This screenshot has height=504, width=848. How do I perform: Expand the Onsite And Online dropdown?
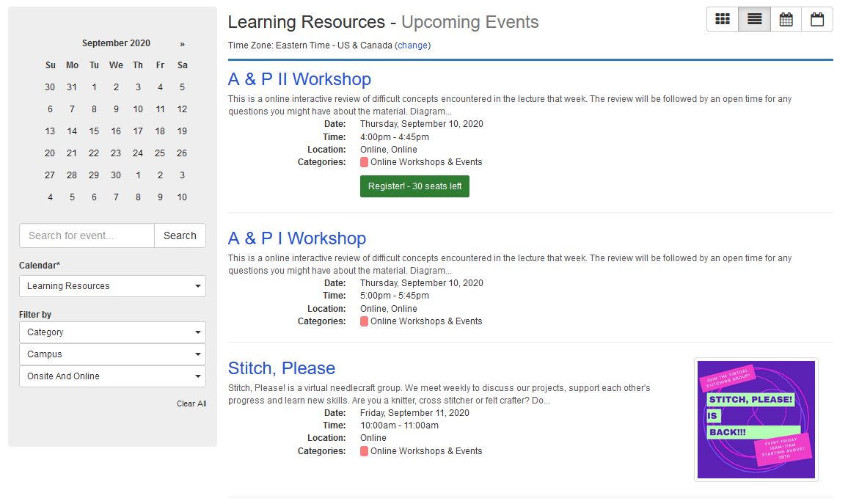[x=112, y=376]
